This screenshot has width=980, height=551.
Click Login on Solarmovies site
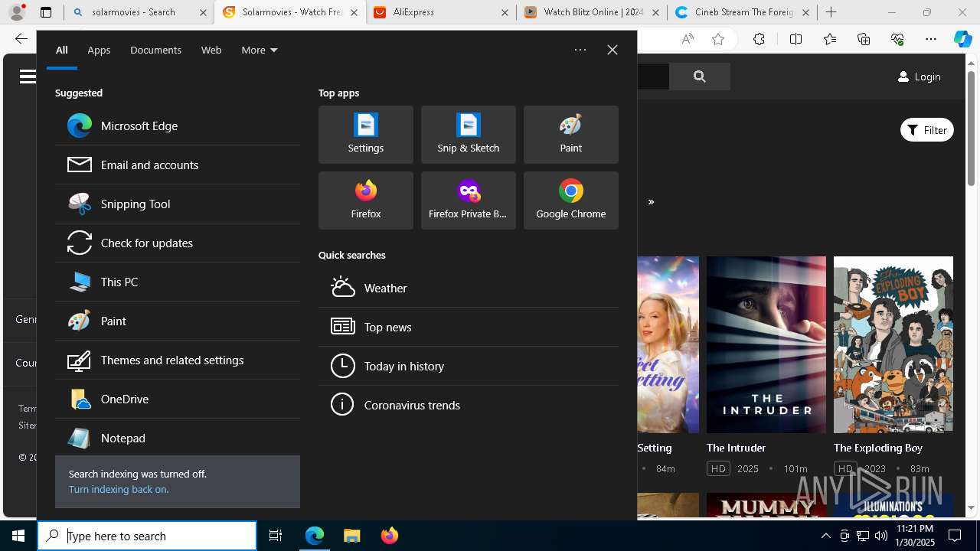tap(920, 77)
